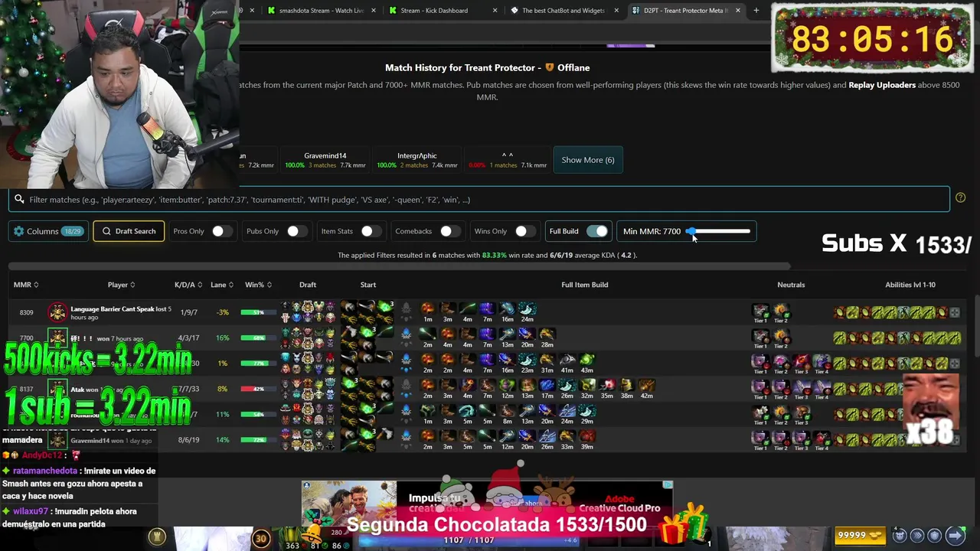Click the Kick icon on smashdota Stream tab
The image size is (980, 551).
[x=272, y=11]
